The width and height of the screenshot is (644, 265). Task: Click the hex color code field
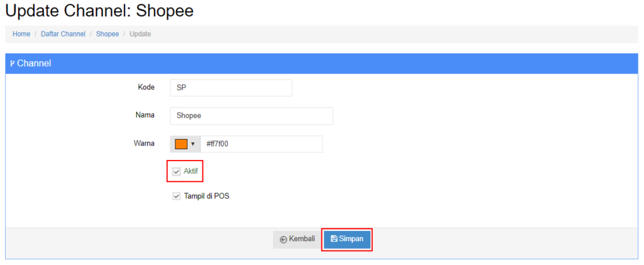coord(261,144)
